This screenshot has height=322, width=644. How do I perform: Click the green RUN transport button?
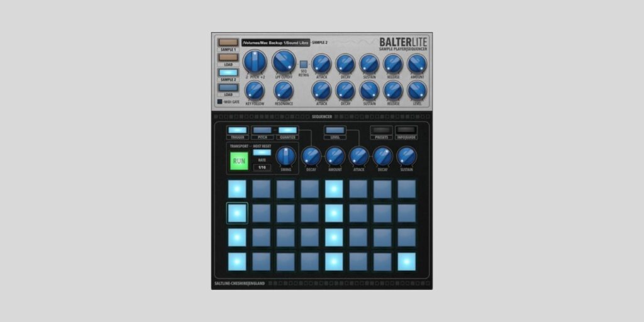click(239, 160)
